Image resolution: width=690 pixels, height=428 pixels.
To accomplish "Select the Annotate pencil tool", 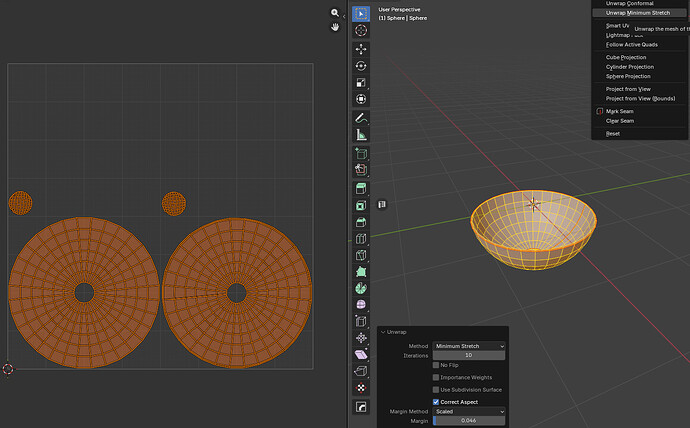I will pyautogui.click(x=361, y=118).
